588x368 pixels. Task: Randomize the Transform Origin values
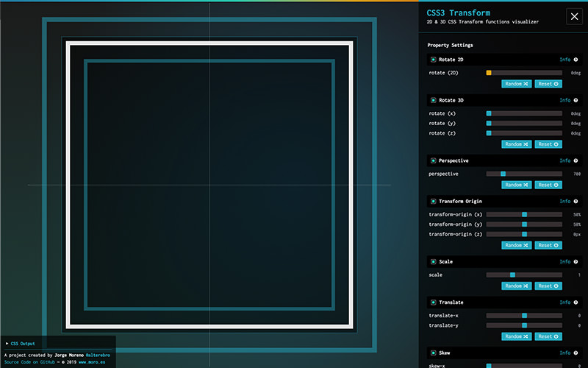517,245
